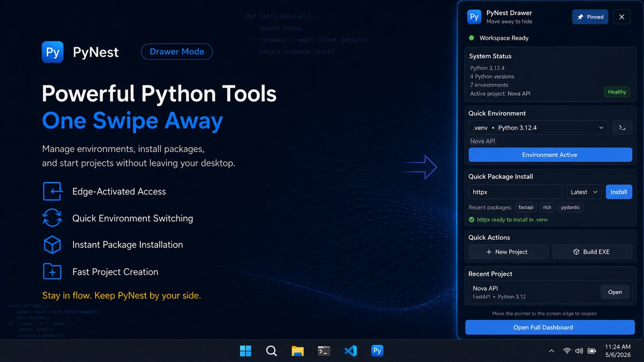
Task: Open taskbar Search
Action: (x=272, y=351)
